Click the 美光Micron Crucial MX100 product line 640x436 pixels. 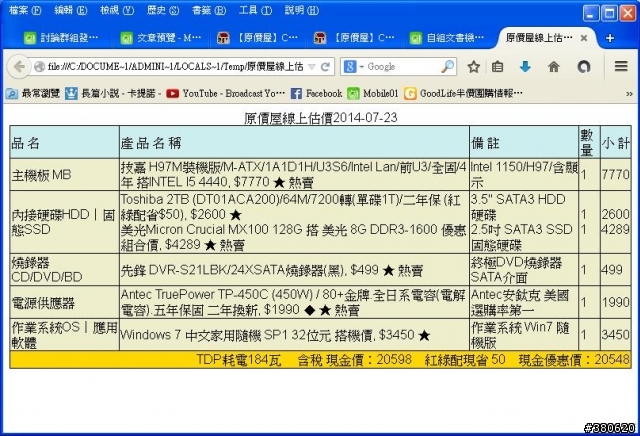click(293, 237)
